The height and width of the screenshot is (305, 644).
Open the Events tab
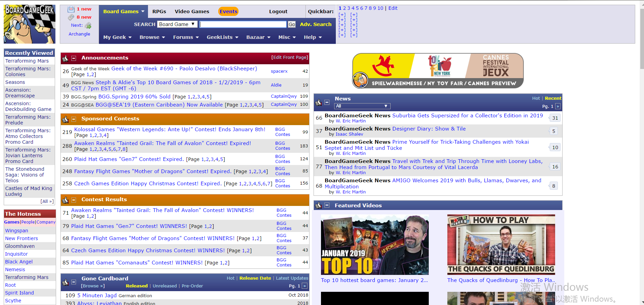pos(228,11)
